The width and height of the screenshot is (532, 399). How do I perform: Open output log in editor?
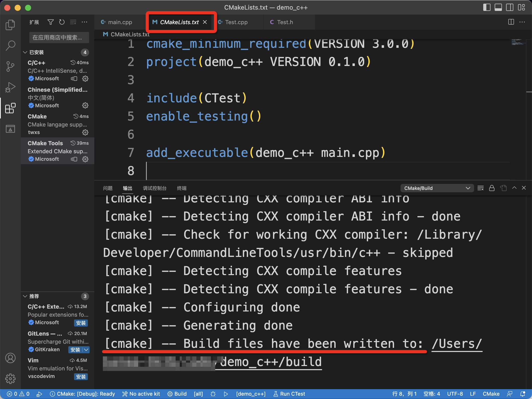(503, 188)
